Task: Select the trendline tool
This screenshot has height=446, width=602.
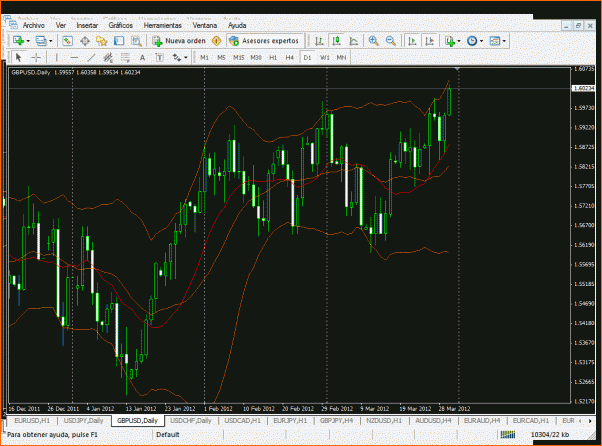Action: click(91, 58)
